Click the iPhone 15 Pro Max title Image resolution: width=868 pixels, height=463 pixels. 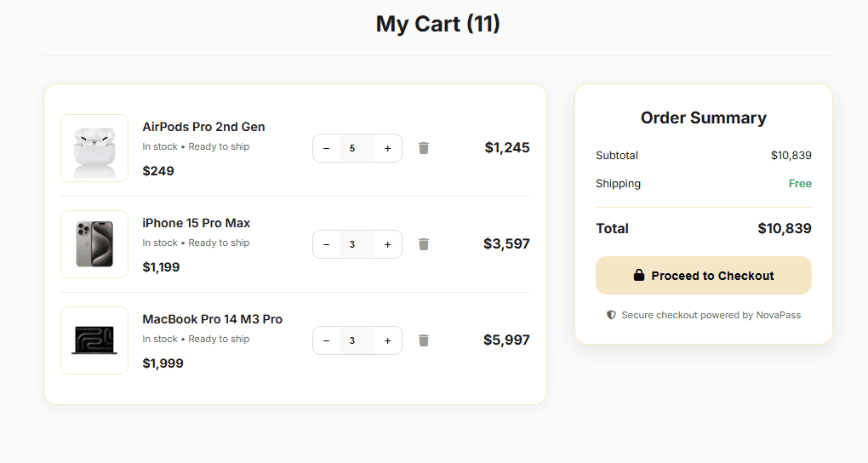[196, 223]
